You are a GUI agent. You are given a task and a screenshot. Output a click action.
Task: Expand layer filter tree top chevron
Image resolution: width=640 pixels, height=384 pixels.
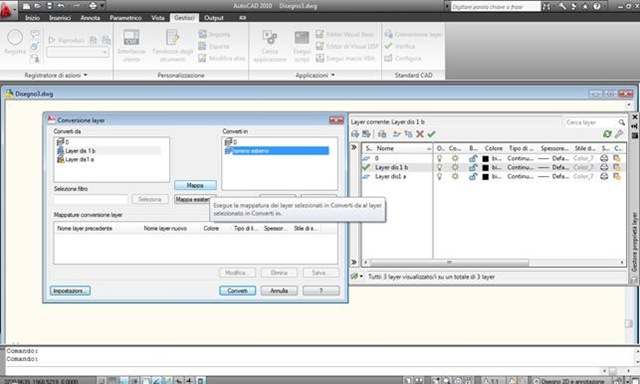pos(354,147)
